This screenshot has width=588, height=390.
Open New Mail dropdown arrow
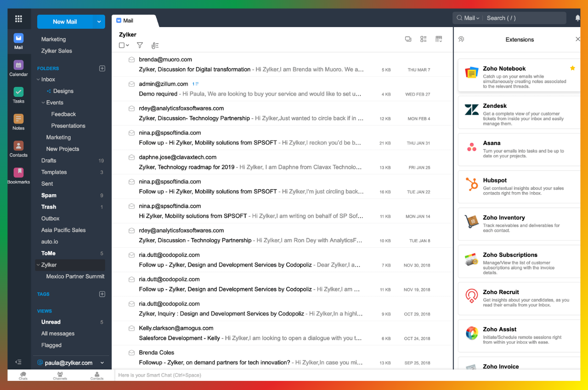pos(99,22)
